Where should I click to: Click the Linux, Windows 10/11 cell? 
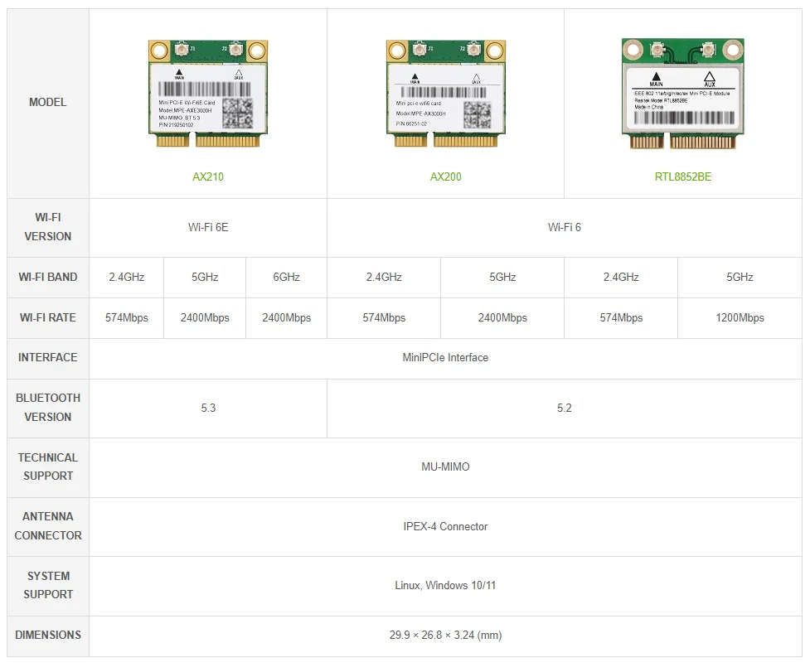coord(445,586)
